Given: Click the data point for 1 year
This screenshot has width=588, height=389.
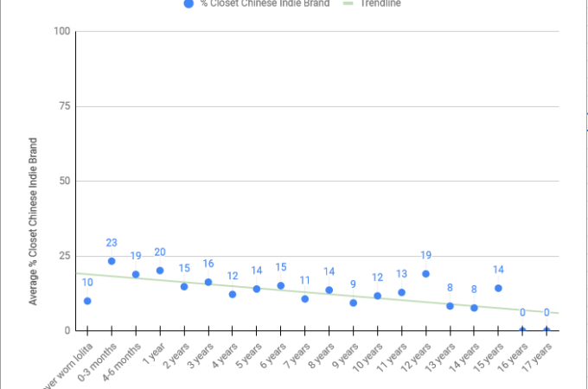Looking at the screenshot, I should pos(160,271).
